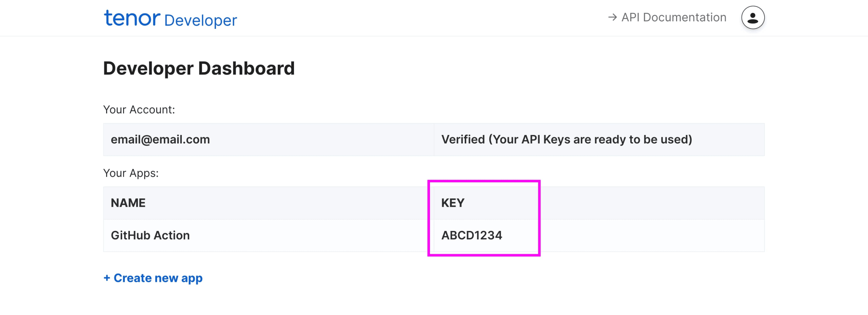The image size is (868, 315).
Task: Open the user account profile icon
Action: coord(753,18)
